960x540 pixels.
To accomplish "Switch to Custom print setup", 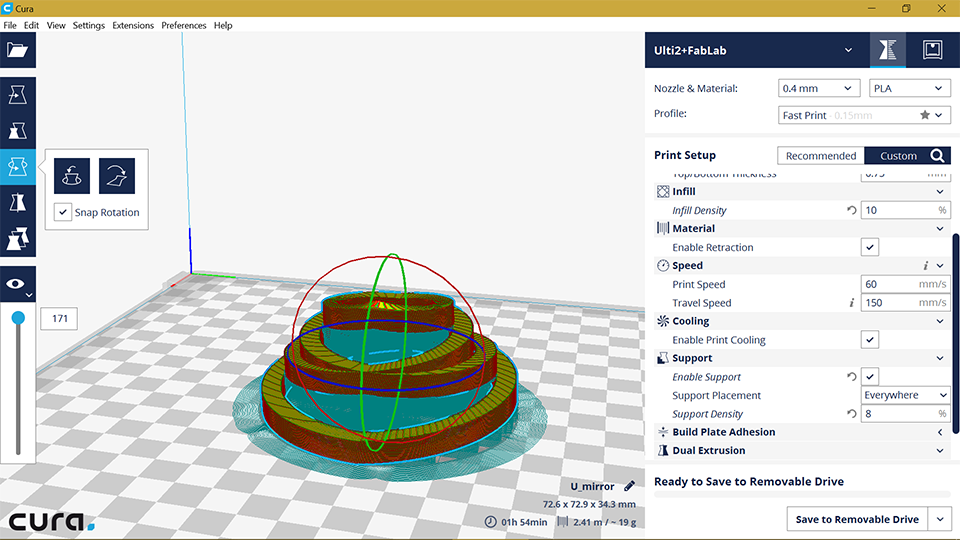I will click(x=898, y=156).
